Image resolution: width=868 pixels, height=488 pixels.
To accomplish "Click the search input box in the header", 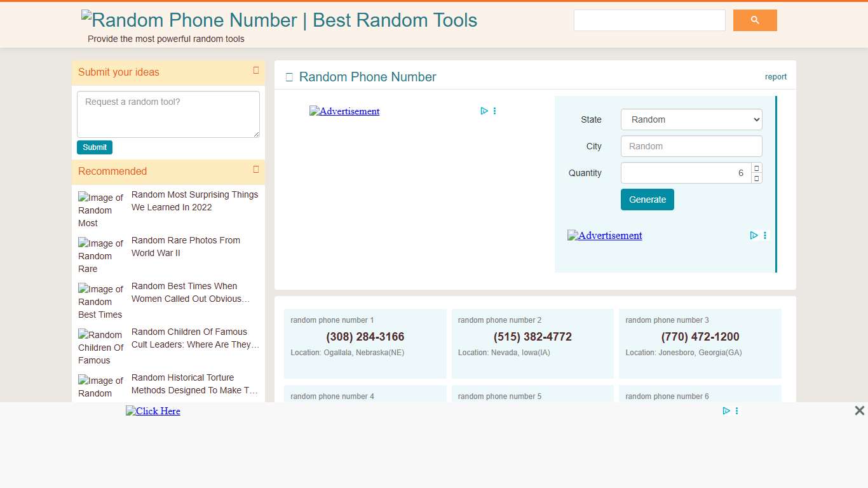I will pyautogui.click(x=649, y=20).
